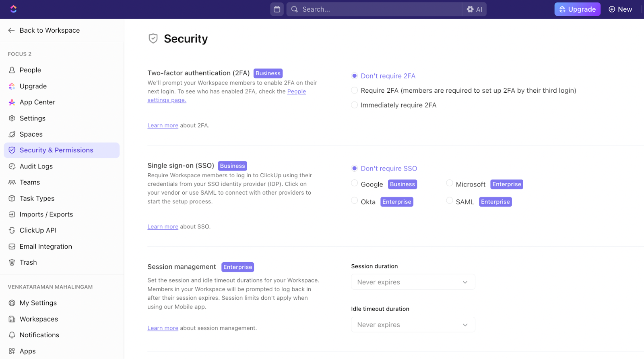Screen dimensions: 644x359
Task: Choose Microsoft SSO radio button
Action: point(450,183)
